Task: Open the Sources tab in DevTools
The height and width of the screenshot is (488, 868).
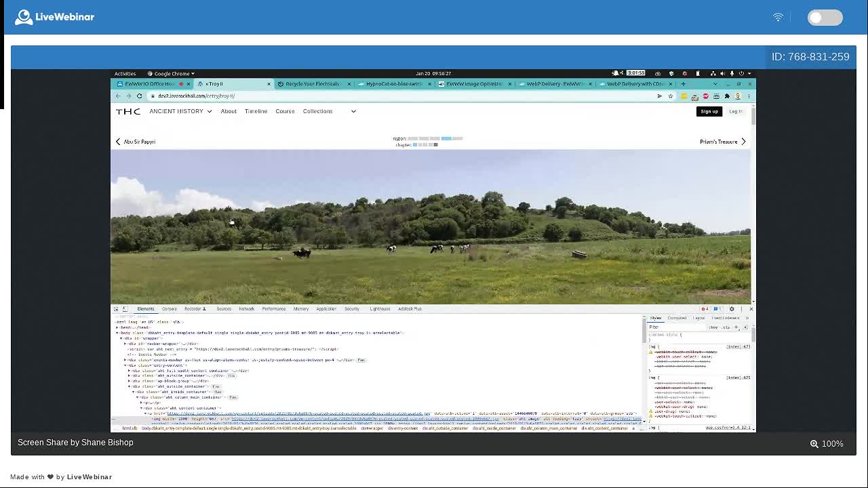Action: click(x=224, y=309)
